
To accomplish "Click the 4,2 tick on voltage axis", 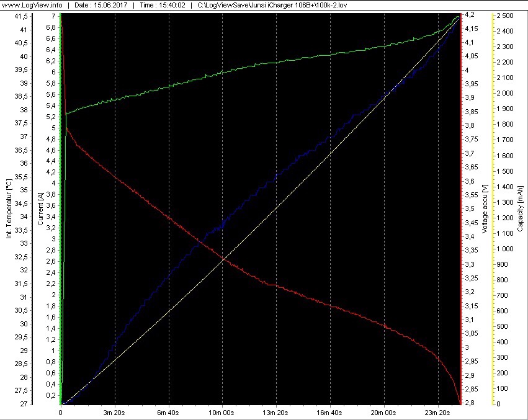I will point(470,14).
